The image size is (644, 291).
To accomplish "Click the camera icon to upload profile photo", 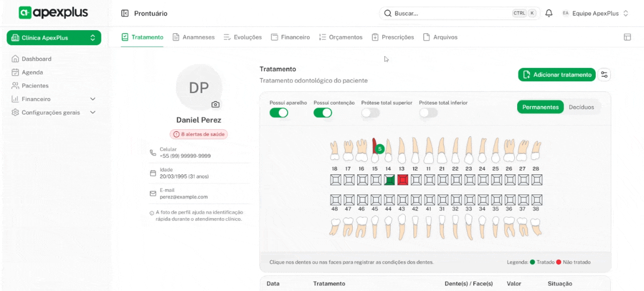I will click(215, 105).
